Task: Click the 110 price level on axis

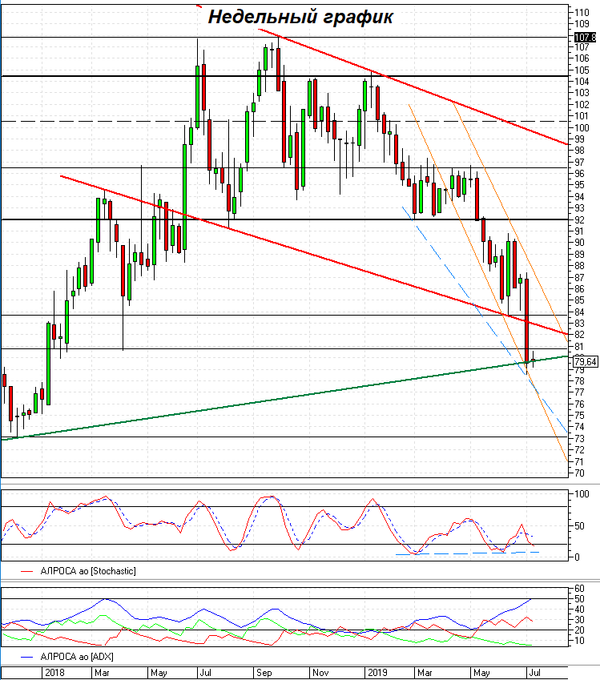Action: 582,13
